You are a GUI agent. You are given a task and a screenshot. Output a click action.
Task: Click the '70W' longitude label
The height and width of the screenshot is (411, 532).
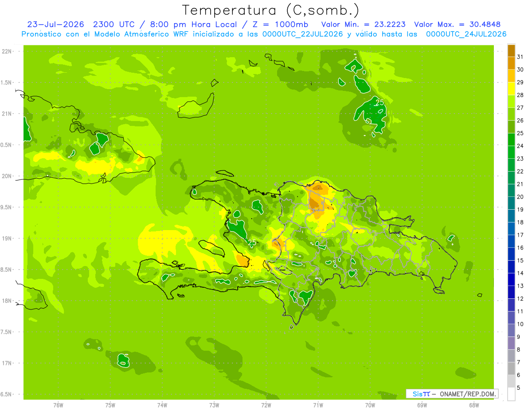point(370,405)
